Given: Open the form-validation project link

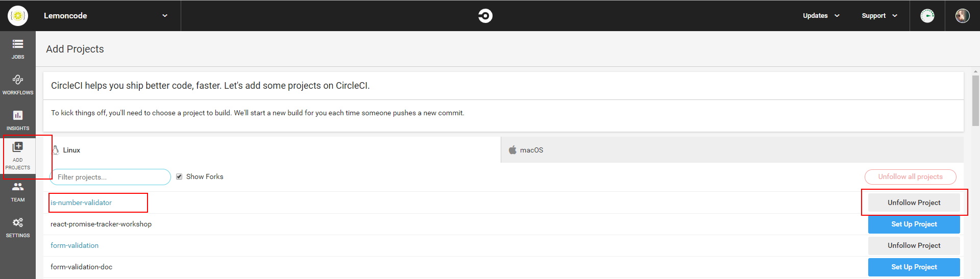Looking at the screenshot, I should (75, 245).
